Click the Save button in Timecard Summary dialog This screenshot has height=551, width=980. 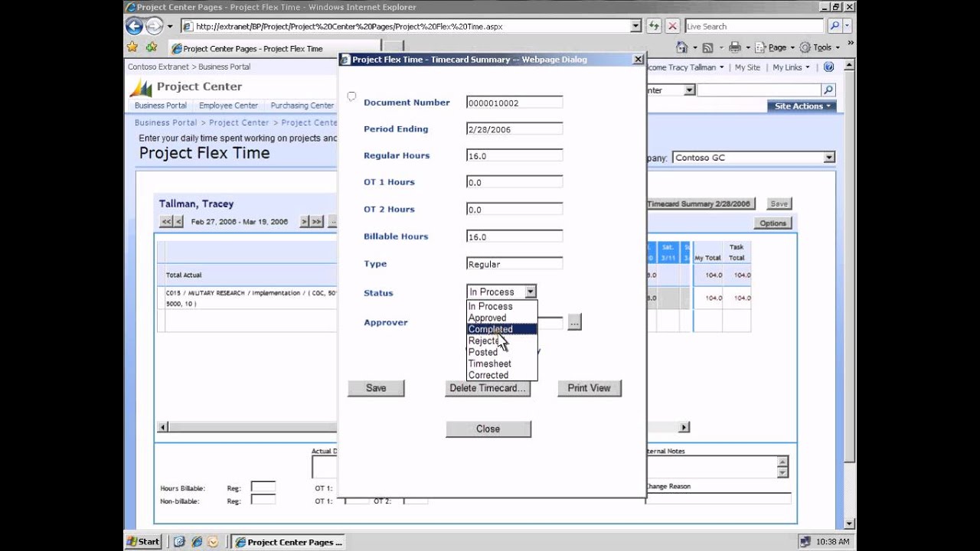[376, 388]
